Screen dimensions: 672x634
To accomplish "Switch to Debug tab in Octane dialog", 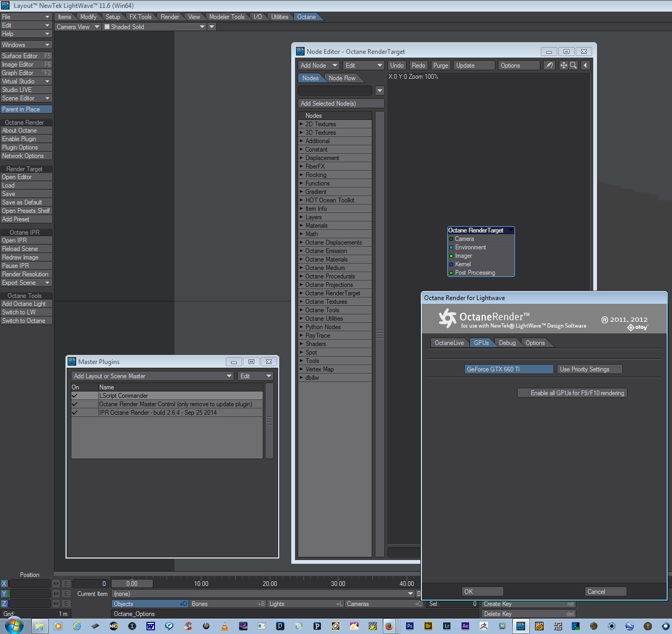I will point(507,343).
